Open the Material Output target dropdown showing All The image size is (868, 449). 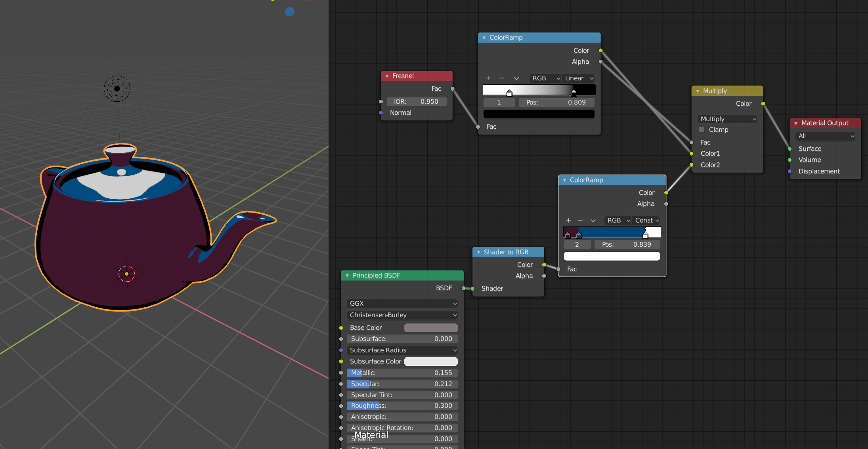pos(826,136)
